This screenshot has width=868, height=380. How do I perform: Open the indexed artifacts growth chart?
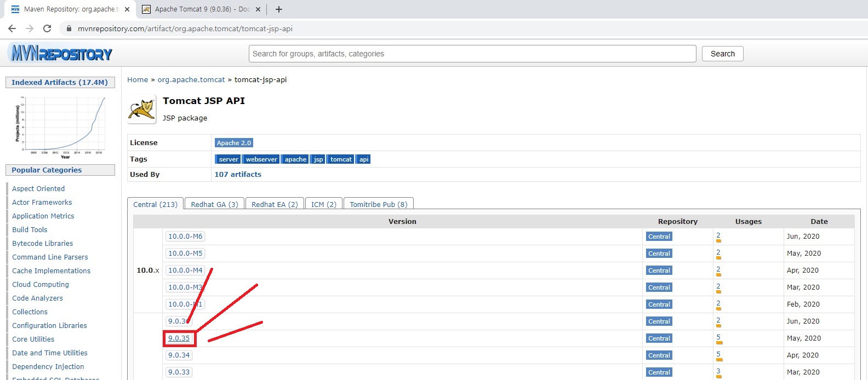(60, 127)
